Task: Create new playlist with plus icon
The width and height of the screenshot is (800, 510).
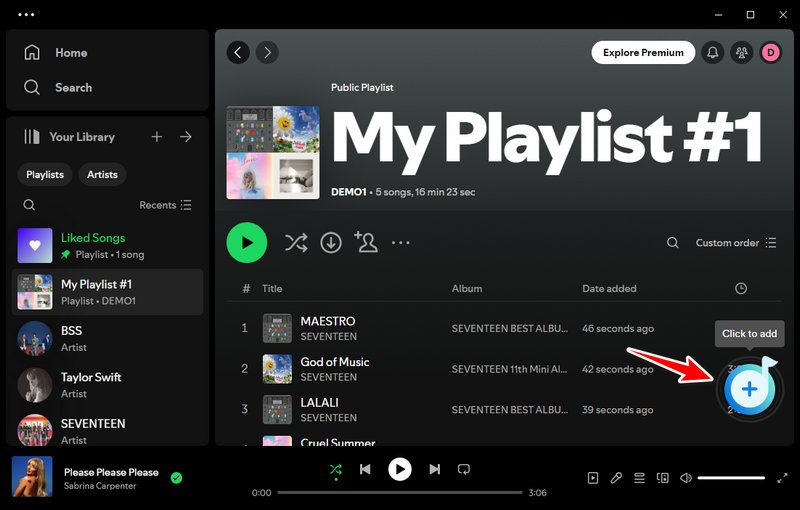Action: tap(157, 137)
